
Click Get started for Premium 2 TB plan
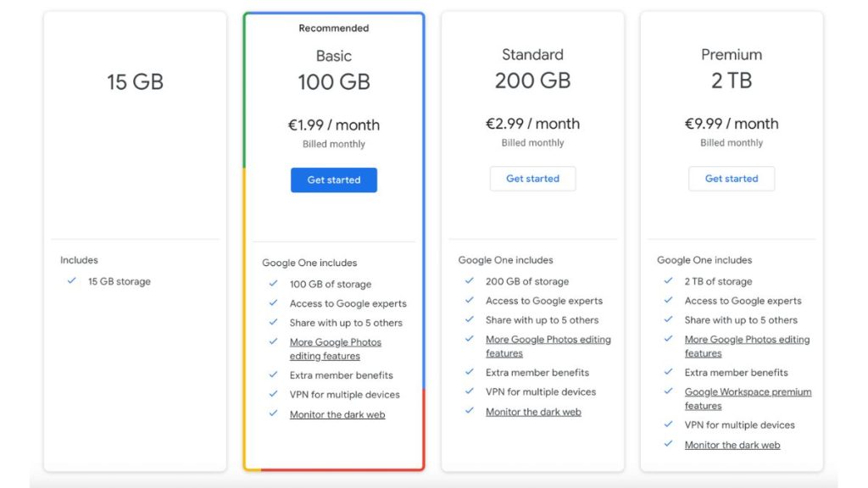coord(731,179)
